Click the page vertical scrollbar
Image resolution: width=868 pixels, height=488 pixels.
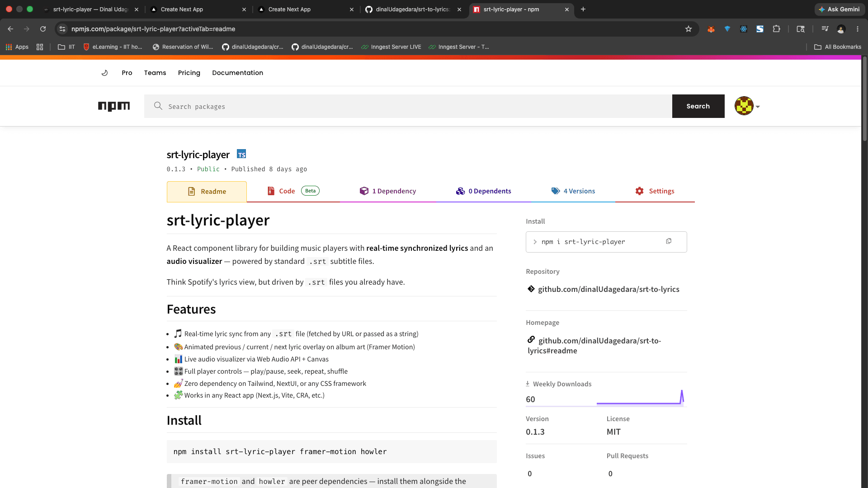point(864,99)
